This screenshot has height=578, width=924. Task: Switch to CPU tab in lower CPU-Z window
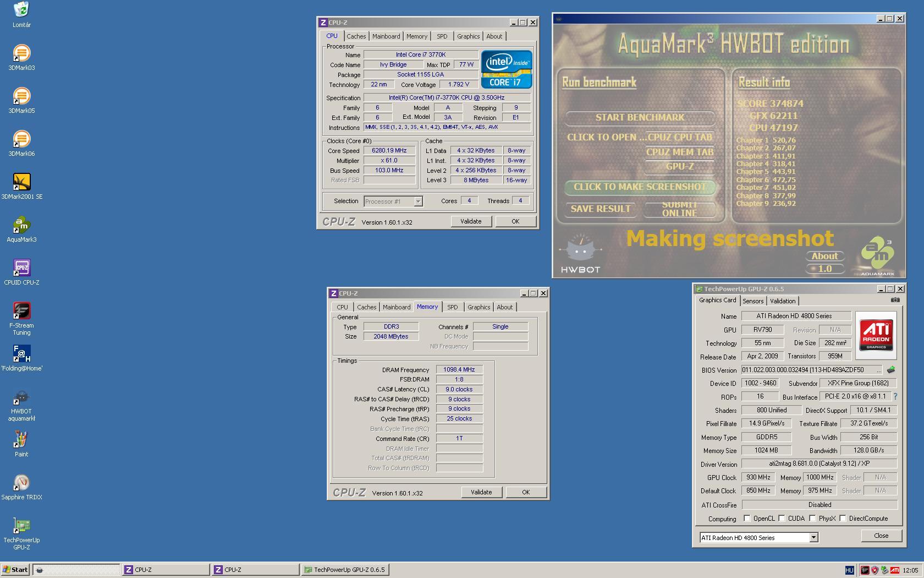(x=342, y=307)
